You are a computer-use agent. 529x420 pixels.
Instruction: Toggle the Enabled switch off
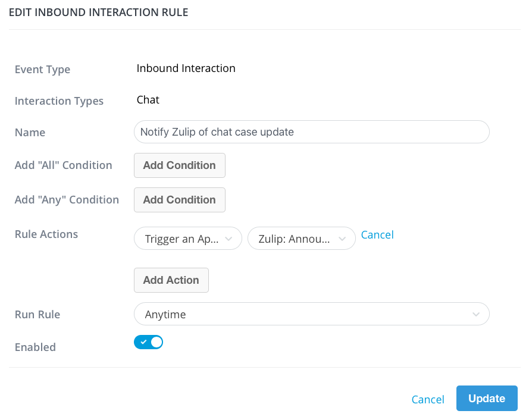coord(148,342)
